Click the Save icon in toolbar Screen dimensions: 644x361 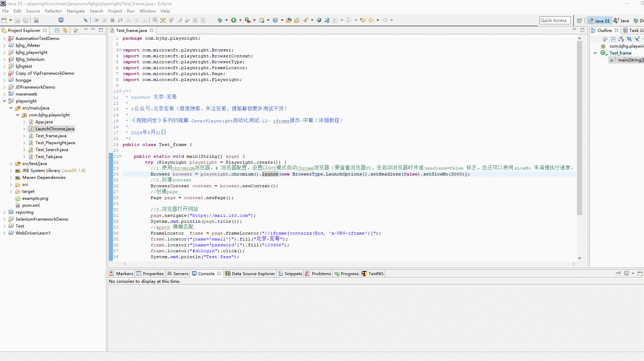tap(17, 20)
